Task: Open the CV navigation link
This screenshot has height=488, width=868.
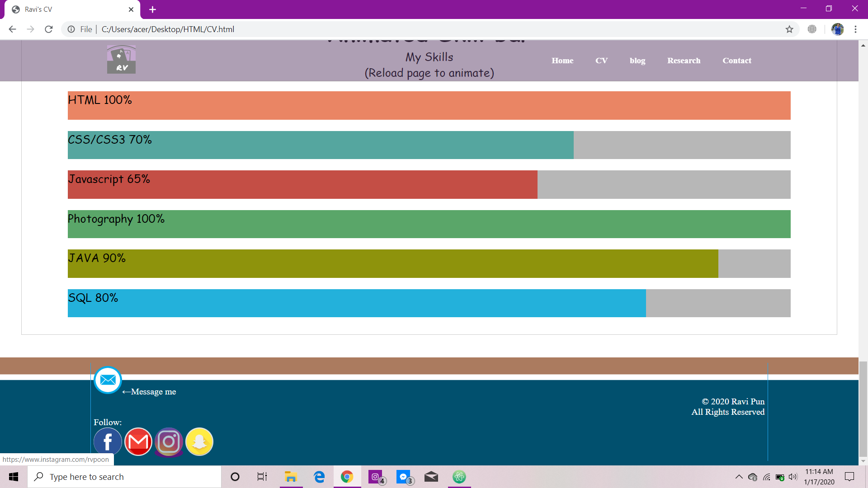Action: [x=601, y=61]
